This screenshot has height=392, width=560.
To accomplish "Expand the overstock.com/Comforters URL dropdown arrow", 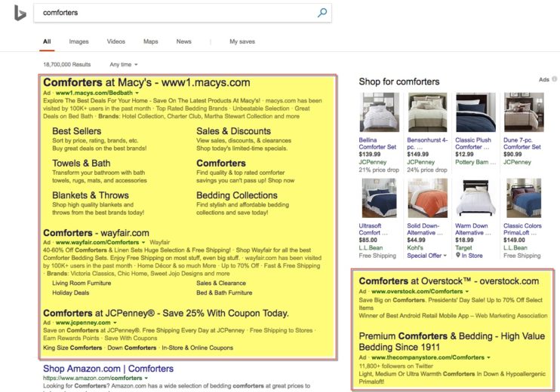I will [466, 292].
